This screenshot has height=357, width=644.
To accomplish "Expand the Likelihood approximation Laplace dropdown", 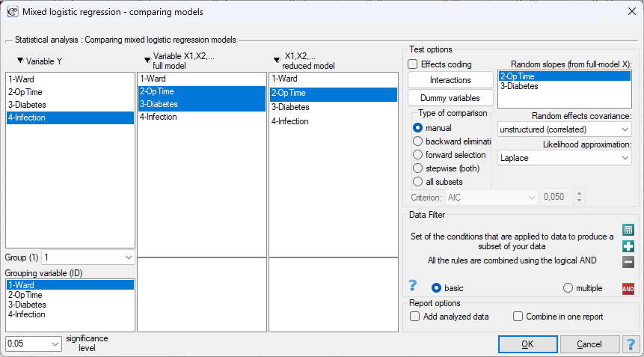I will coord(564,158).
